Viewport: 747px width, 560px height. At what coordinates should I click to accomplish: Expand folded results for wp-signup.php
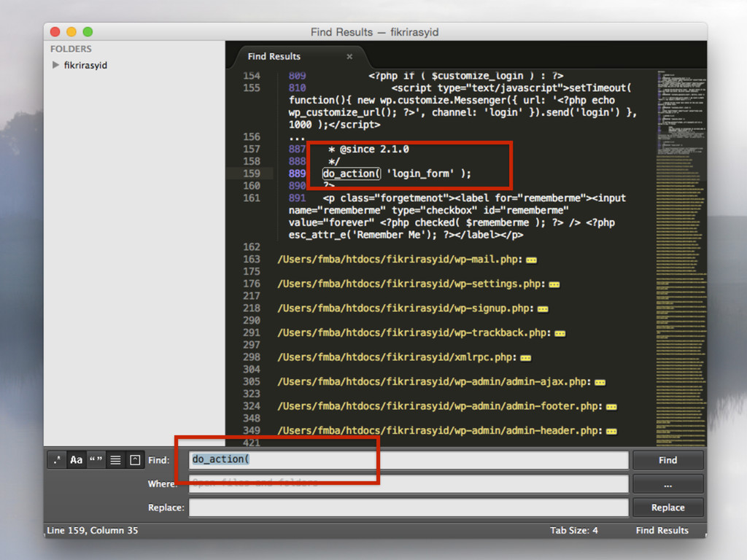[543, 309]
